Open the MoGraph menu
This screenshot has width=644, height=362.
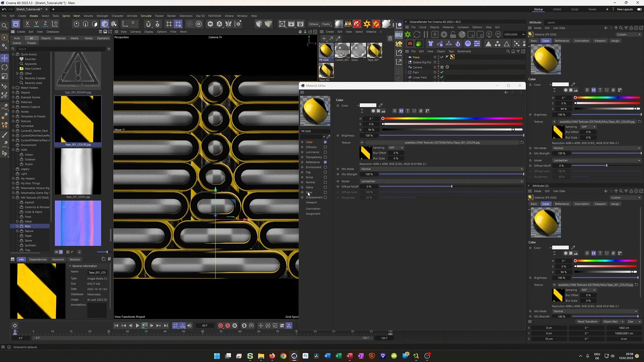click(x=102, y=16)
